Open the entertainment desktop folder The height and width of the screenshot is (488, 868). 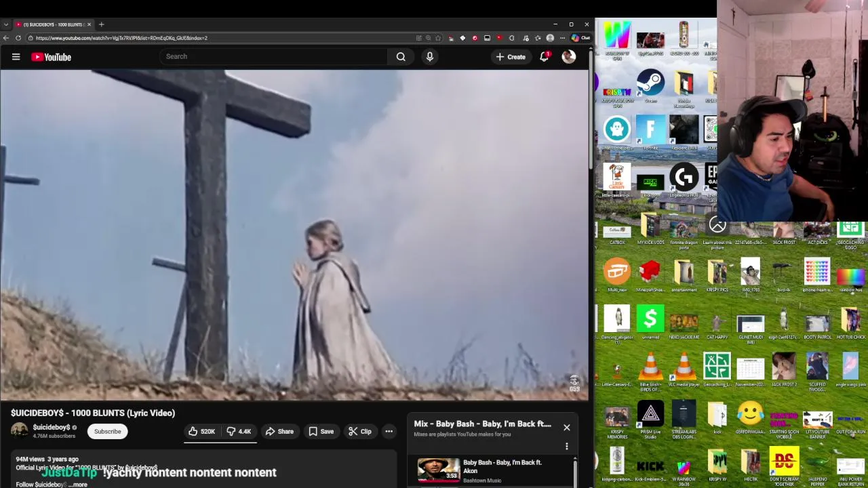coord(684,275)
